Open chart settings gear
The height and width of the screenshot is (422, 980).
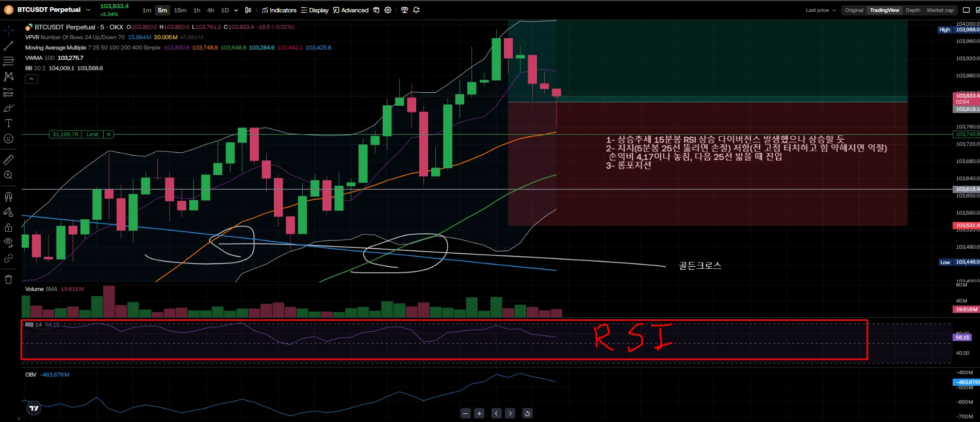pos(388,10)
